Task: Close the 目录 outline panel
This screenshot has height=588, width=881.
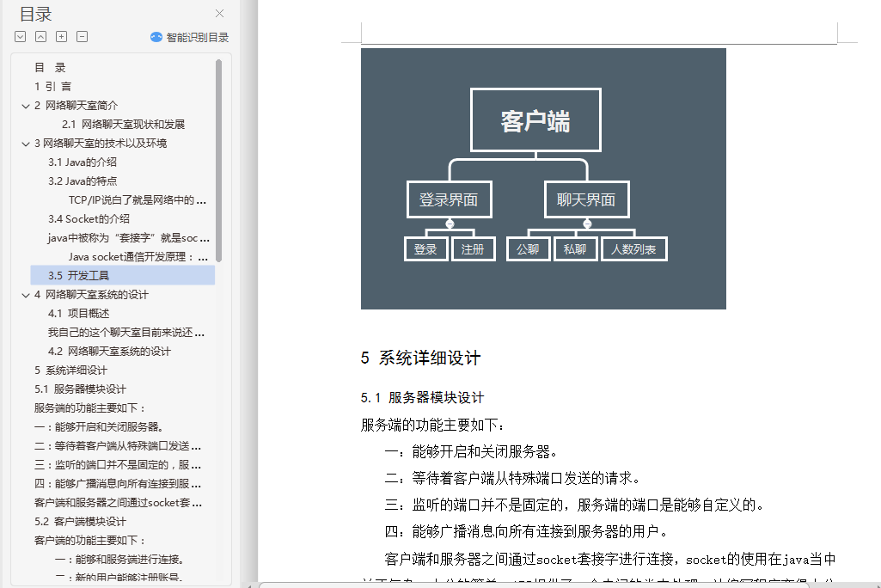Action: [x=220, y=14]
